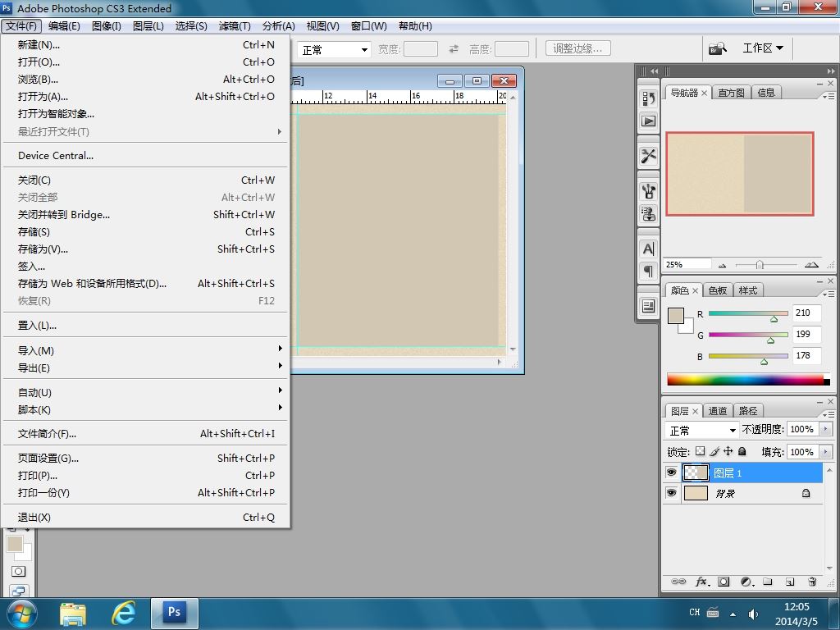Image resolution: width=840 pixels, height=630 pixels.
Task: Click the G value input field
Action: pyautogui.click(x=806, y=335)
